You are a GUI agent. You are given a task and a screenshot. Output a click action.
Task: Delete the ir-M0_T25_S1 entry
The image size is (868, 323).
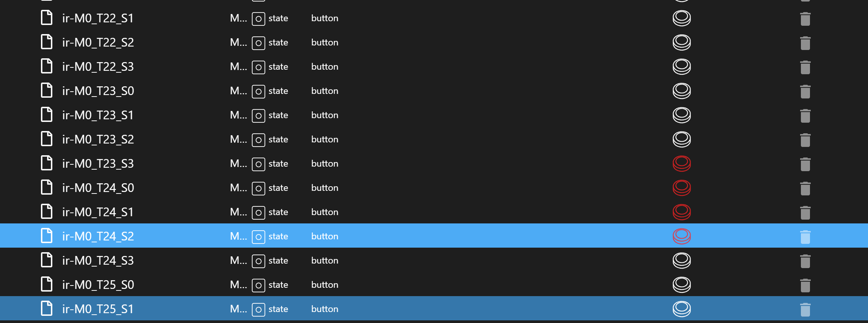pyautogui.click(x=805, y=310)
